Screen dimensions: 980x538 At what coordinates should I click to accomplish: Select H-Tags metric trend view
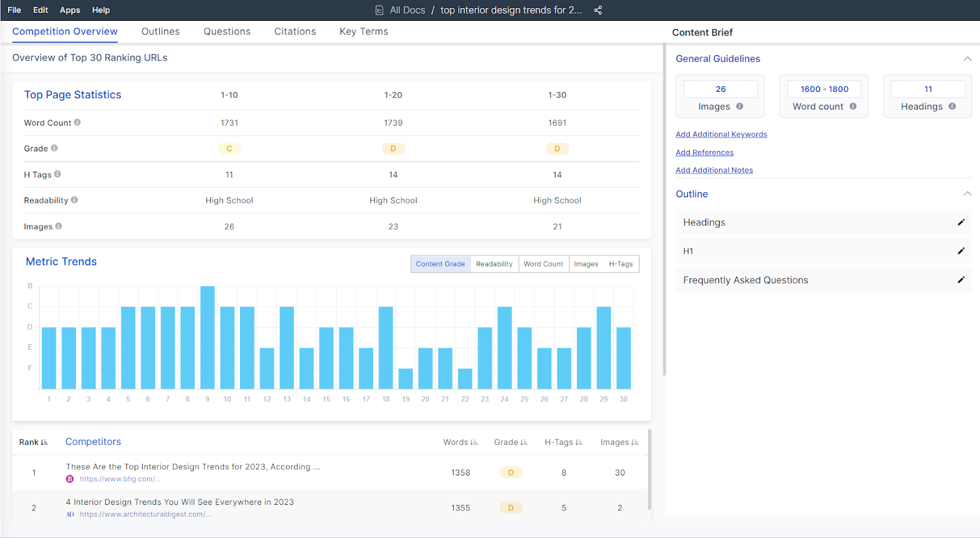click(x=620, y=264)
